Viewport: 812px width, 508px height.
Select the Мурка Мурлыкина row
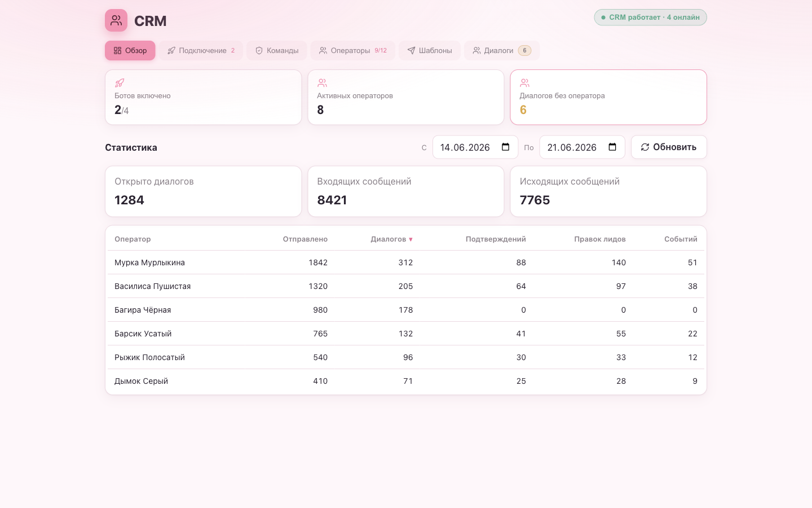click(x=406, y=262)
